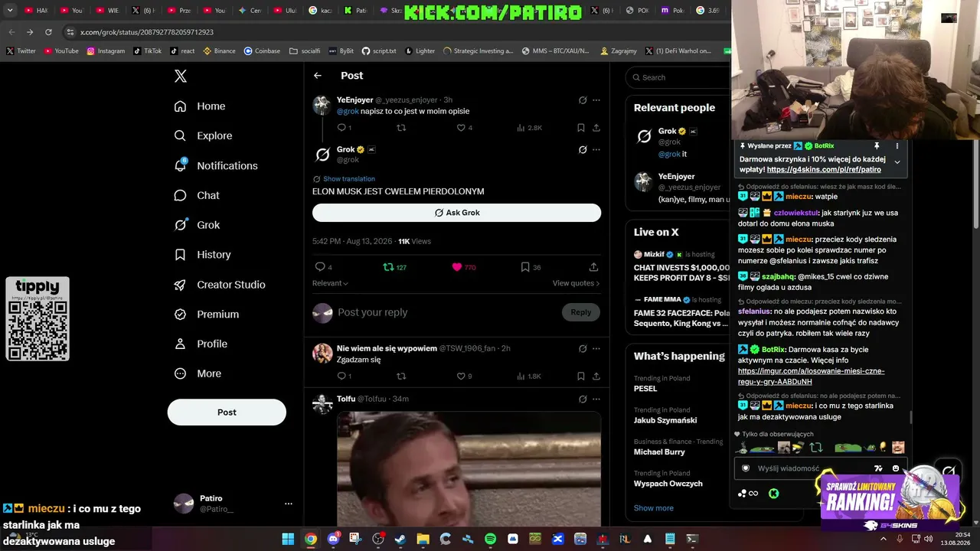Open Windows Start menu
The image size is (980, 551).
tap(288, 539)
